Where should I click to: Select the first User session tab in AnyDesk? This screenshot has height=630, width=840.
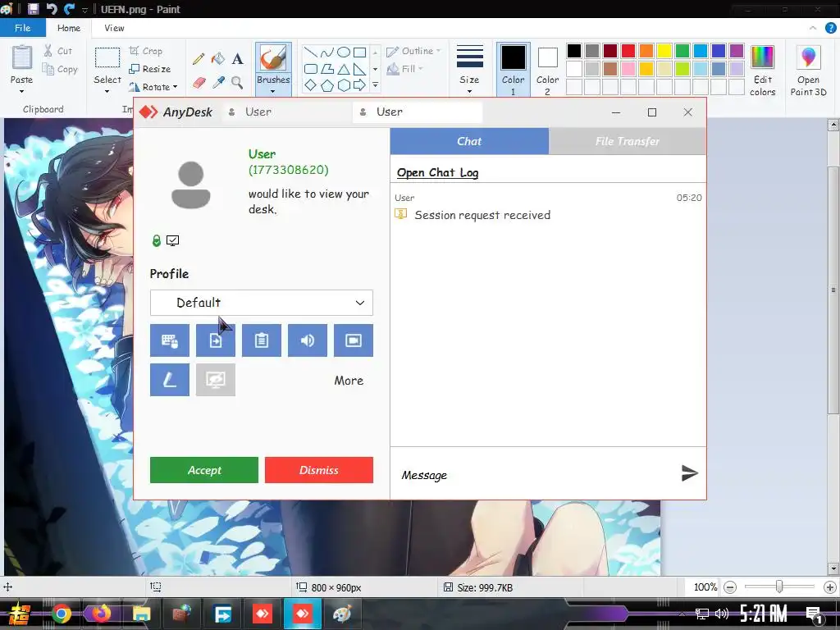pos(286,112)
